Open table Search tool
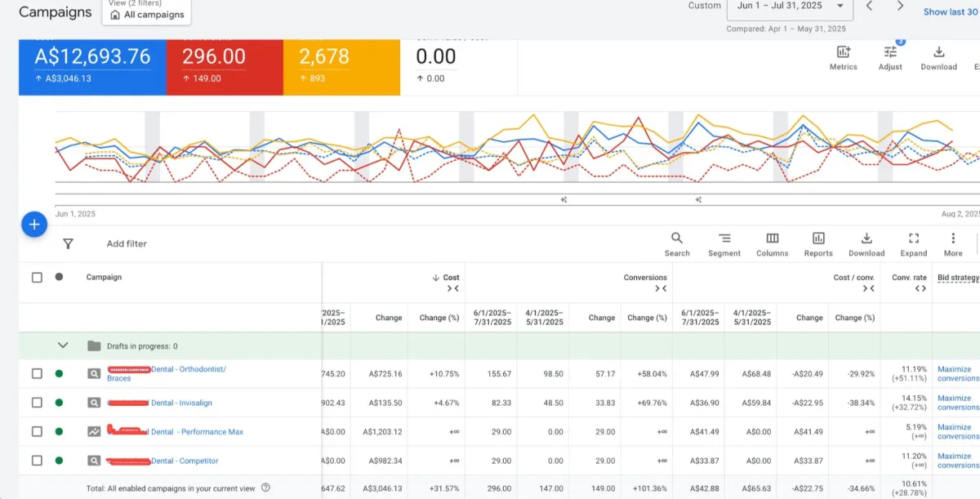Viewport: 980px width, 499px height. tap(677, 243)
